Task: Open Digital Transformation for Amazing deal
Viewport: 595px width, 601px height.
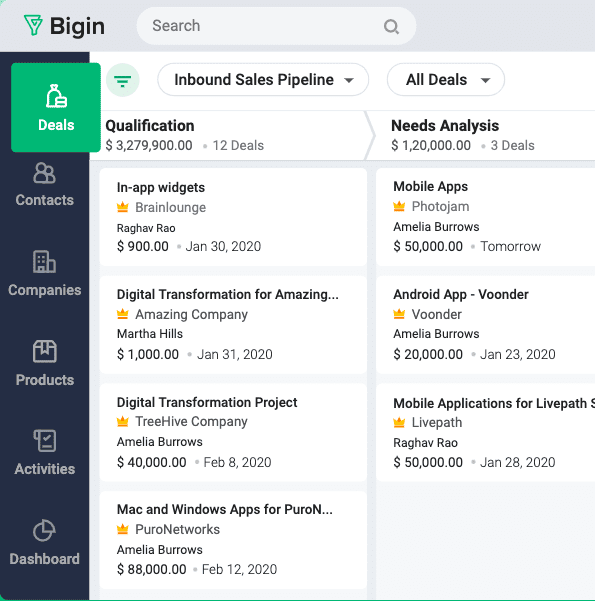Action: pos(228,294)
